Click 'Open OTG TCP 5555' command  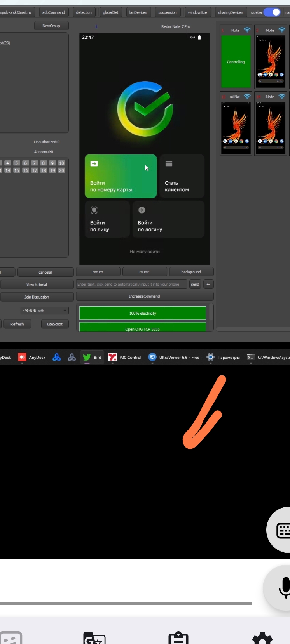[143, 327]
